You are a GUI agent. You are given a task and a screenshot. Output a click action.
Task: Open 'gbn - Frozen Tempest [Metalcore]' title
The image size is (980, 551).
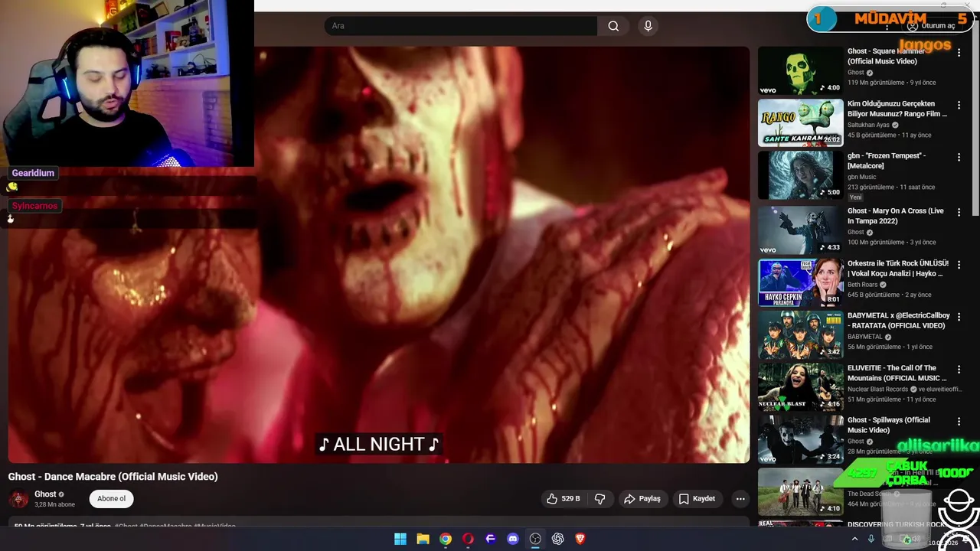(x=887, y=161)
